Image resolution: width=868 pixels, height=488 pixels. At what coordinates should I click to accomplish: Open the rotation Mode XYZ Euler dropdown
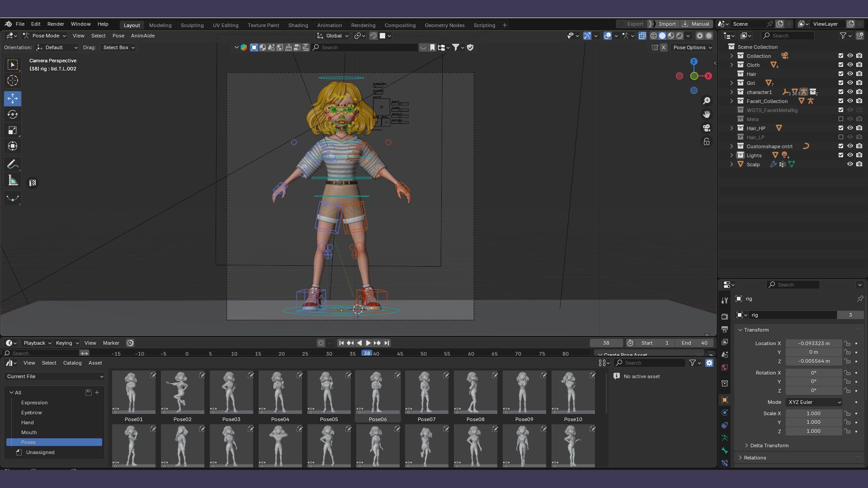tap(814, 402)
